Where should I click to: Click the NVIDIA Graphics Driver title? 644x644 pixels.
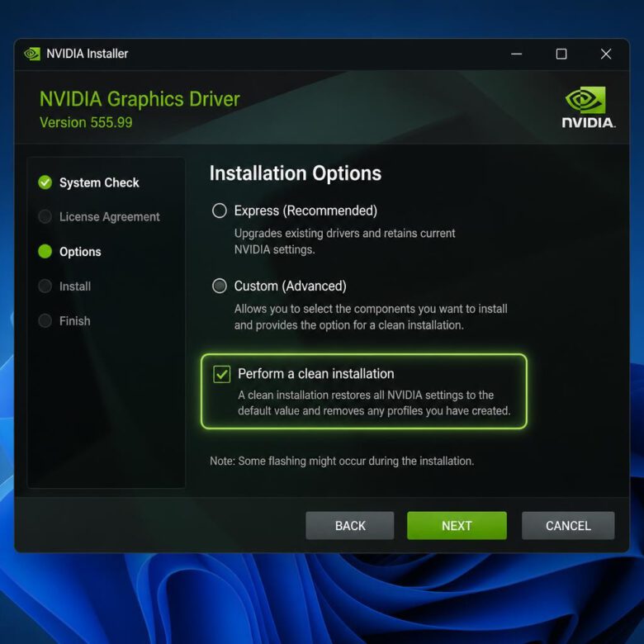140,99
